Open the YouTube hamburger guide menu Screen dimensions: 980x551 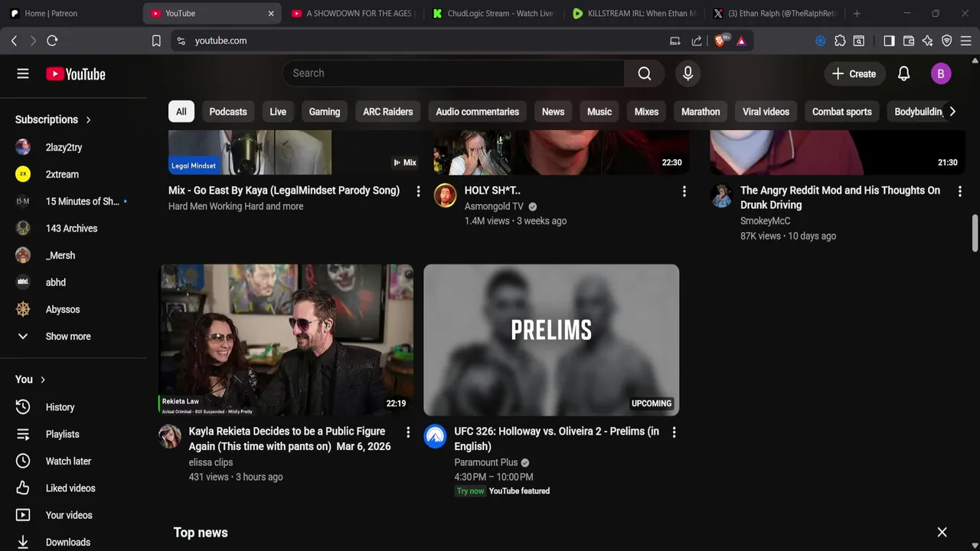coord(23,73)
